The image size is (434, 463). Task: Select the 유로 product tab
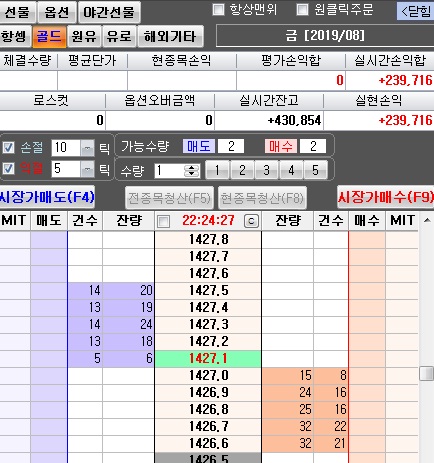(119, 36)
